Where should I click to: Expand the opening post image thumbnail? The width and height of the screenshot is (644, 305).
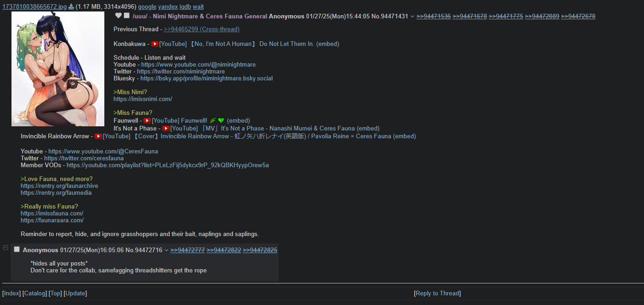(x=58, y=69)
